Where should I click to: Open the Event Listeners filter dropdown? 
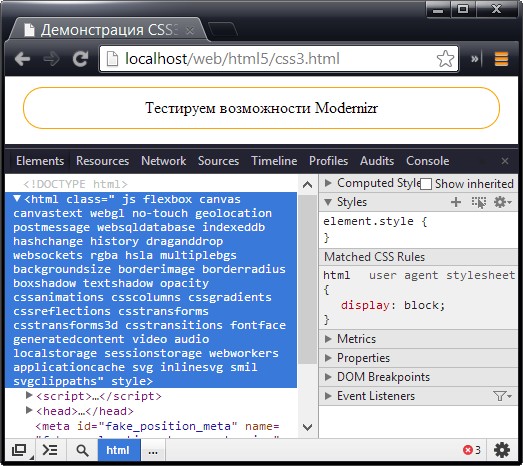(x=502, y=396)
